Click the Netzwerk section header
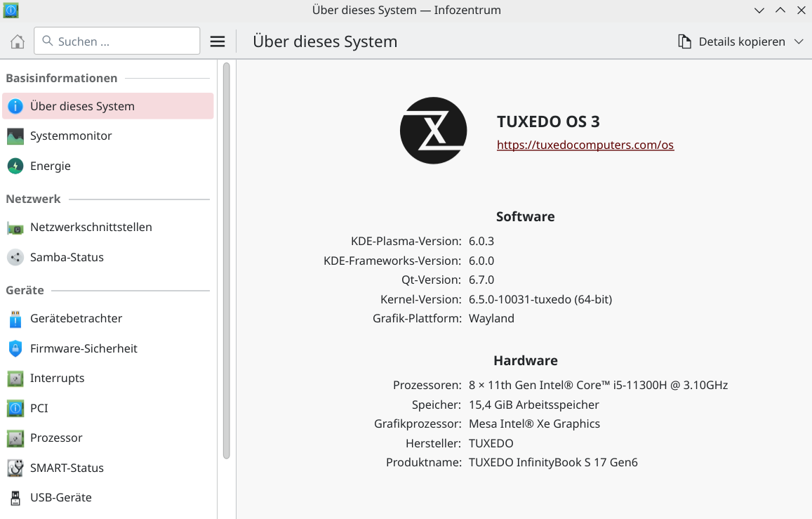The image size is (812, 519). pos(33,199)
